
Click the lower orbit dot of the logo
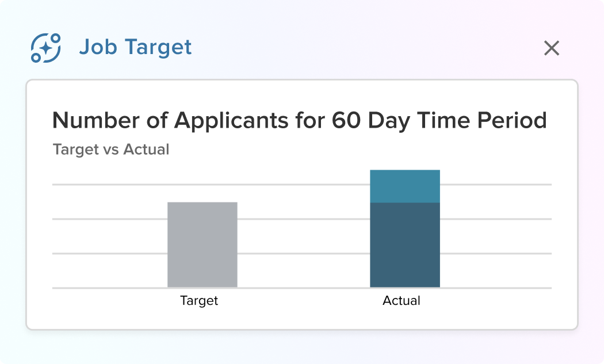[36, 58]
